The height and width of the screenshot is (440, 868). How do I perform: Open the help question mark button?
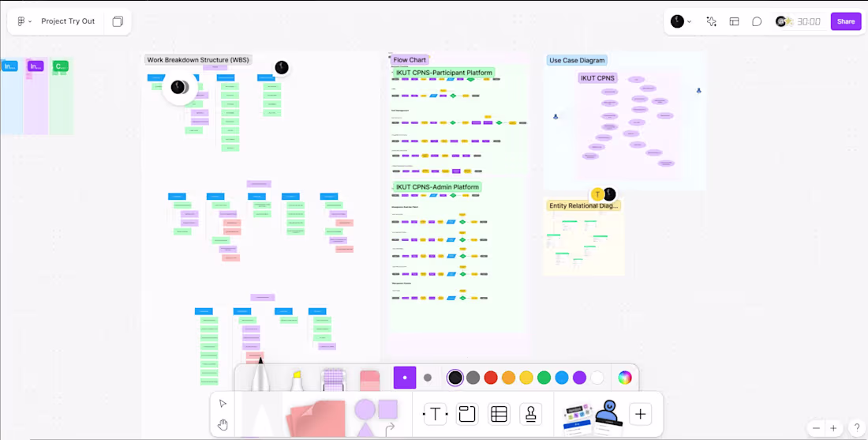point(857,428)
